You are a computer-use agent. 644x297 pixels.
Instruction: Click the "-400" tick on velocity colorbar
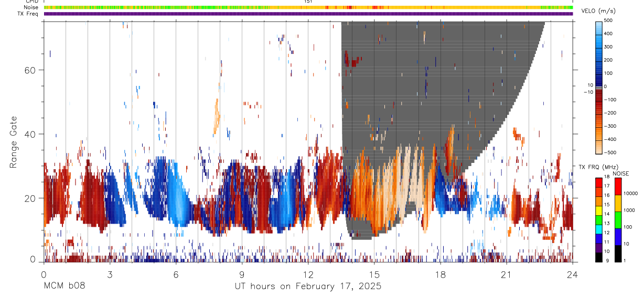610,139
